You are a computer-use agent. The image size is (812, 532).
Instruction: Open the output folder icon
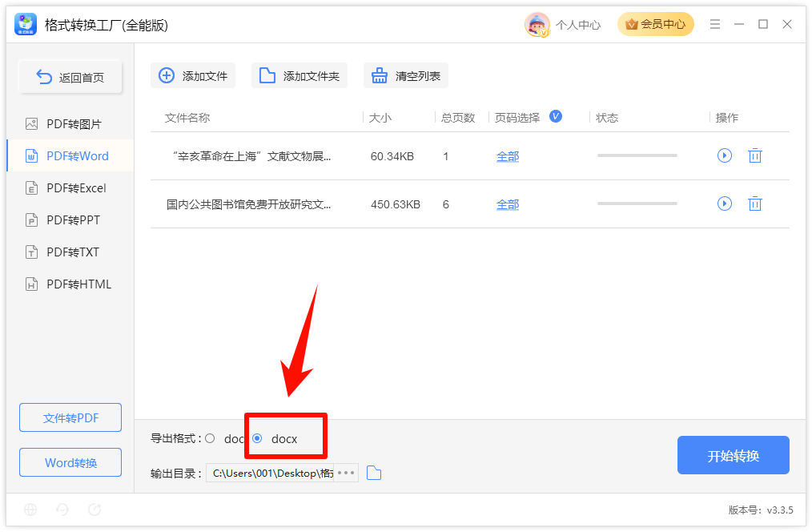pos(374,473)
